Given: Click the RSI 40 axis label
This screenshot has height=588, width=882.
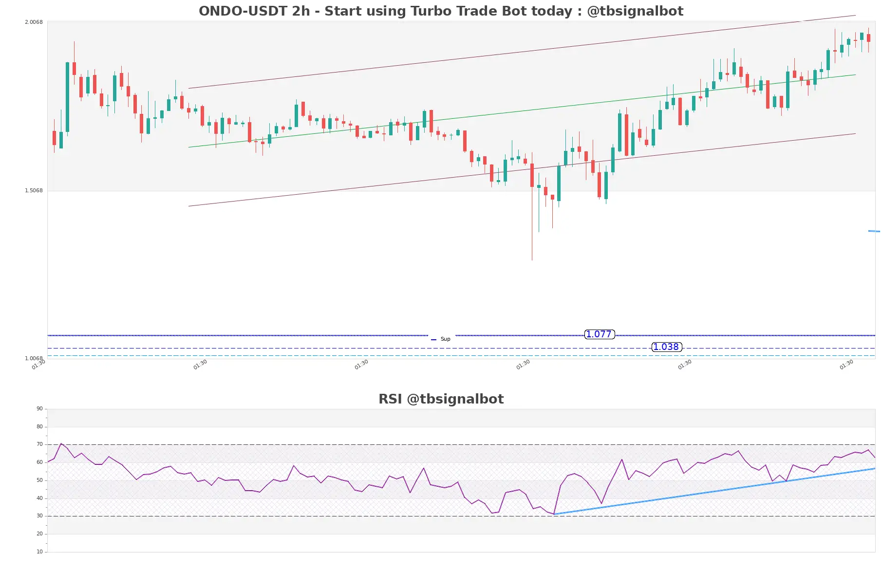Looking at the screenshot, I should (x=39, y=498).
